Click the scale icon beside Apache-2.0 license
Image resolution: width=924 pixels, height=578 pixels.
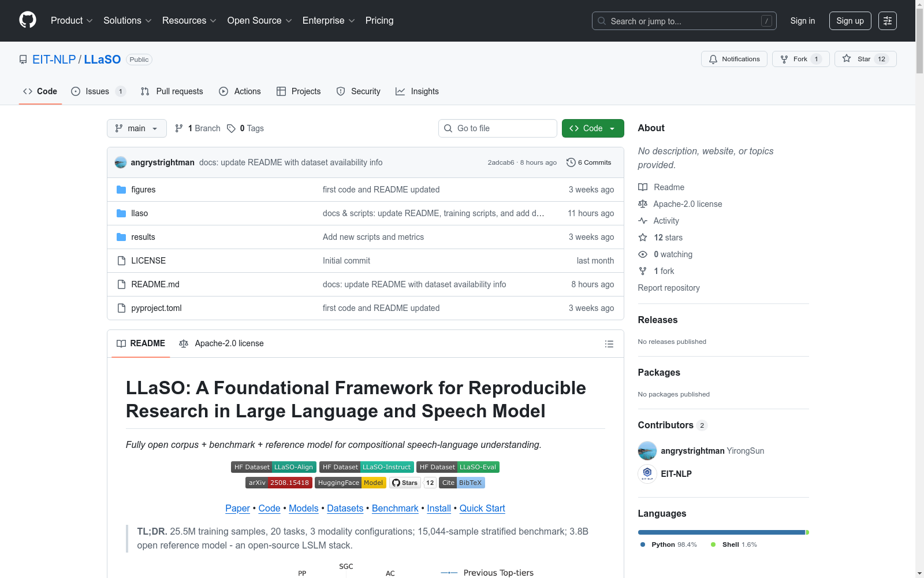pyautogui.click(x=643, y=204)
